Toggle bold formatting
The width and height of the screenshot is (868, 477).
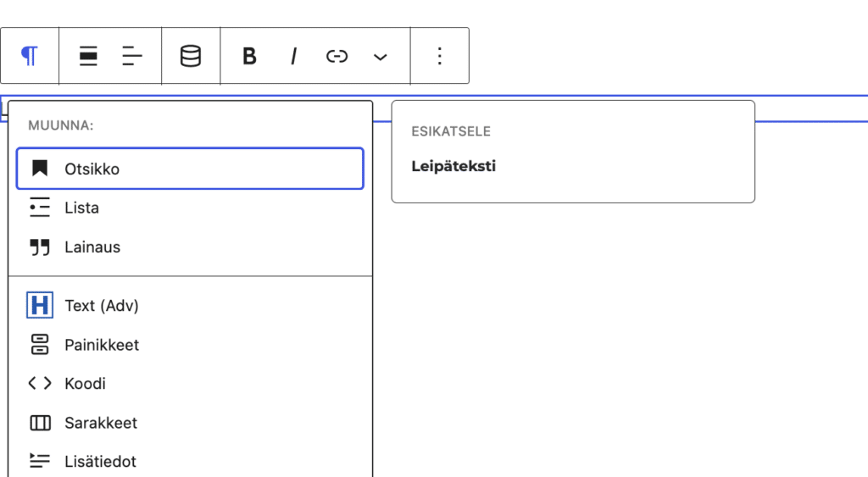249,56
